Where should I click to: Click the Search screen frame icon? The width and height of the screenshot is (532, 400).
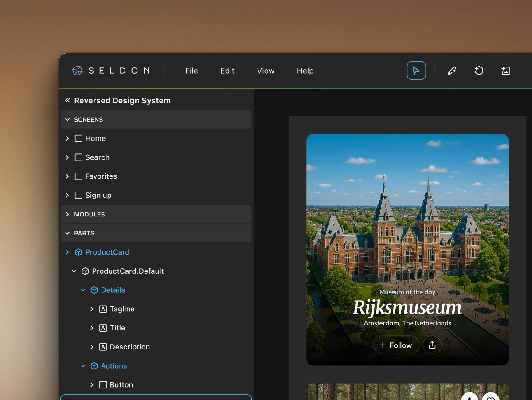point(78,157)
